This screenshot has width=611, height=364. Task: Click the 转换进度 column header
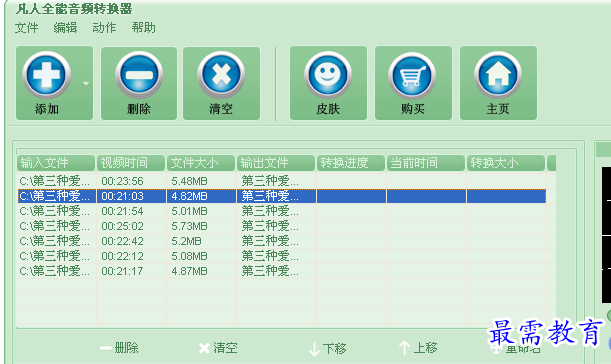pos(351,163)
